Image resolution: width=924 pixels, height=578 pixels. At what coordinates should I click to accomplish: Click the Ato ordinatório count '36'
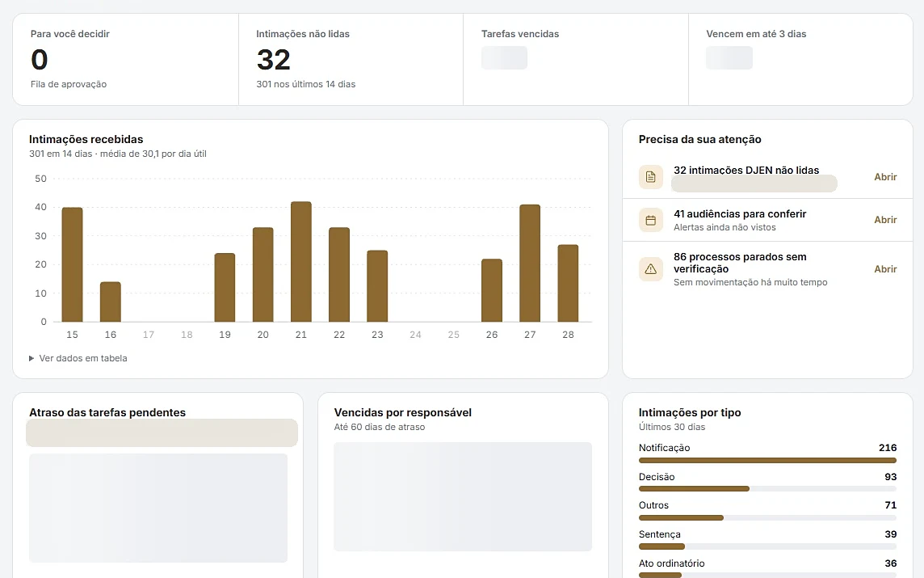(x=890, y=563)
